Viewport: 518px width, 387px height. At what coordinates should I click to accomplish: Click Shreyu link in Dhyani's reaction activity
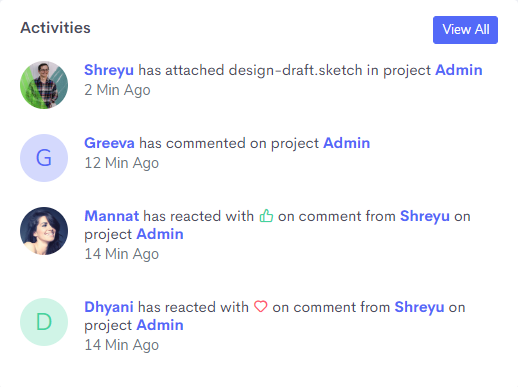point(419,307)
